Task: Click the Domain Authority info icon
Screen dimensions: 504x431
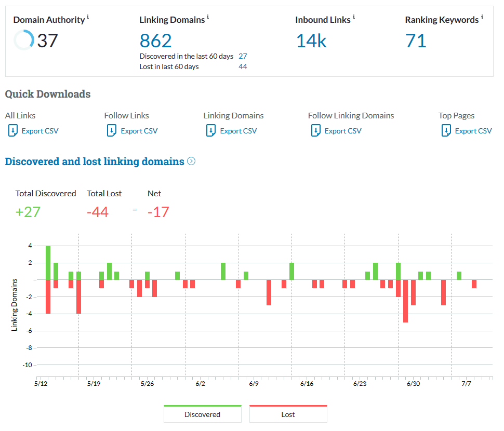Action: 88,17
